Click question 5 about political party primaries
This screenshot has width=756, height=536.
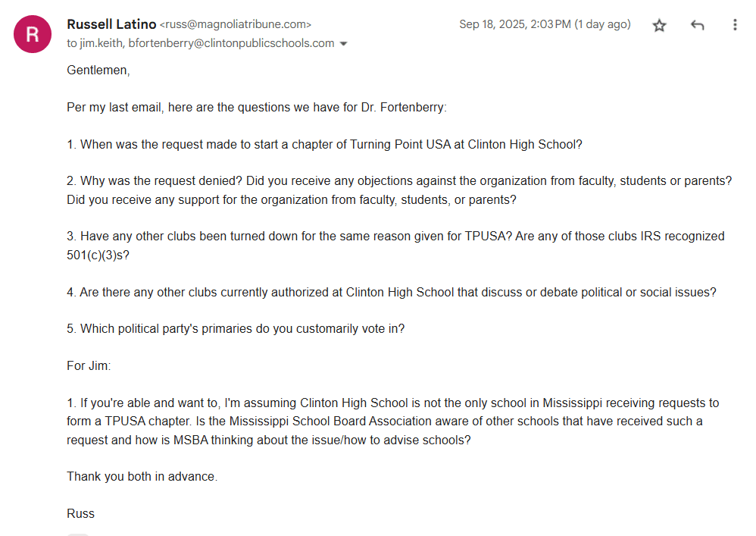236,329
